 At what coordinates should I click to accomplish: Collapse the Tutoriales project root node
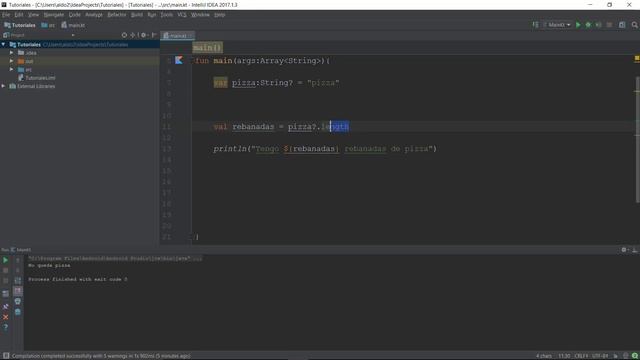(x=4, y=44)
